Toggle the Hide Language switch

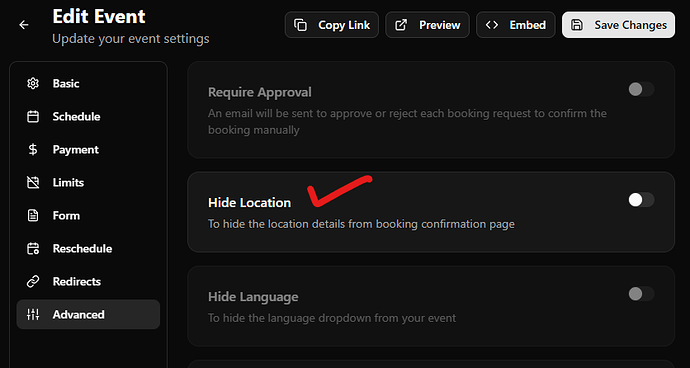tap(641, 294)
